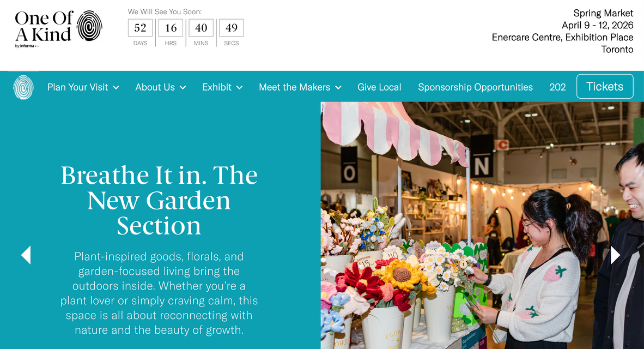Go to previous slide with left arrow
Viewport: 644px width, 349px height.
click(26, 255)
